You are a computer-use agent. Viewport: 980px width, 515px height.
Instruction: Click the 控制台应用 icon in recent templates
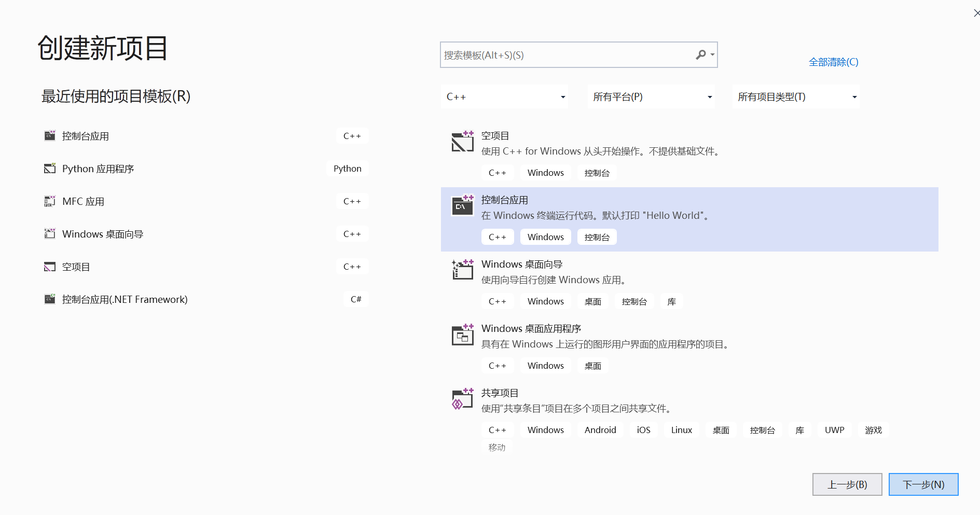coord(50,135)
